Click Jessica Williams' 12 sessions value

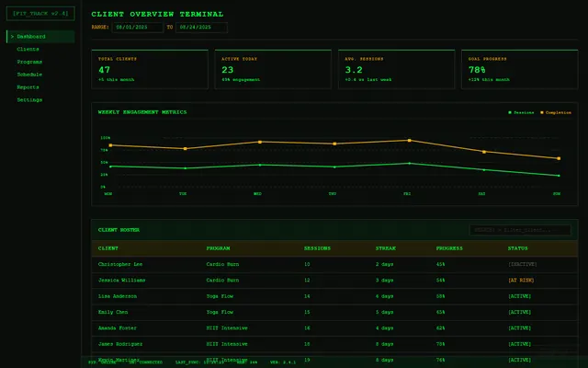pos(307,280)
